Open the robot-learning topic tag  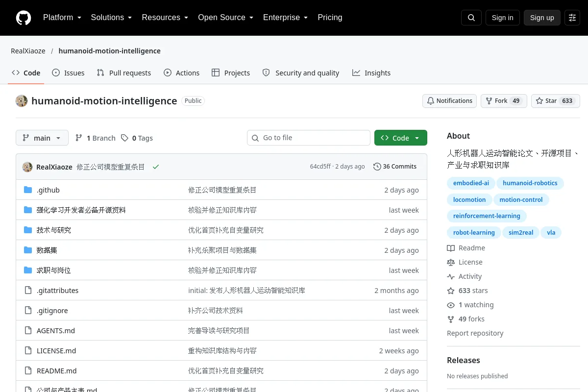pyautogui.click(x=474, y=233)
